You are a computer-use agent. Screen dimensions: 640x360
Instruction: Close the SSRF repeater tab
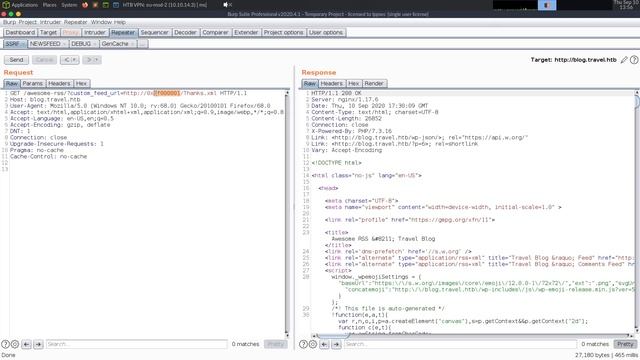tap(23, 44)
